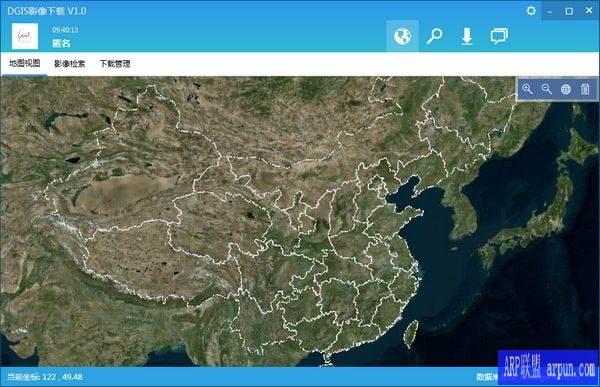Click the 匿名 username label
600x387 pixels.
(61, 43)
